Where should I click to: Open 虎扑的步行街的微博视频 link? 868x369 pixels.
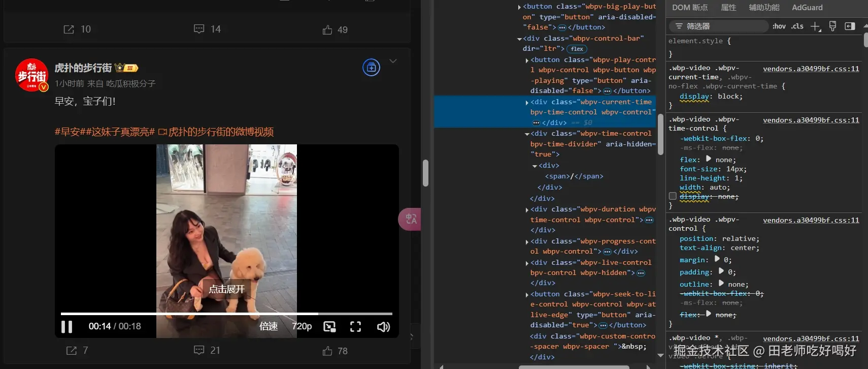216,132
